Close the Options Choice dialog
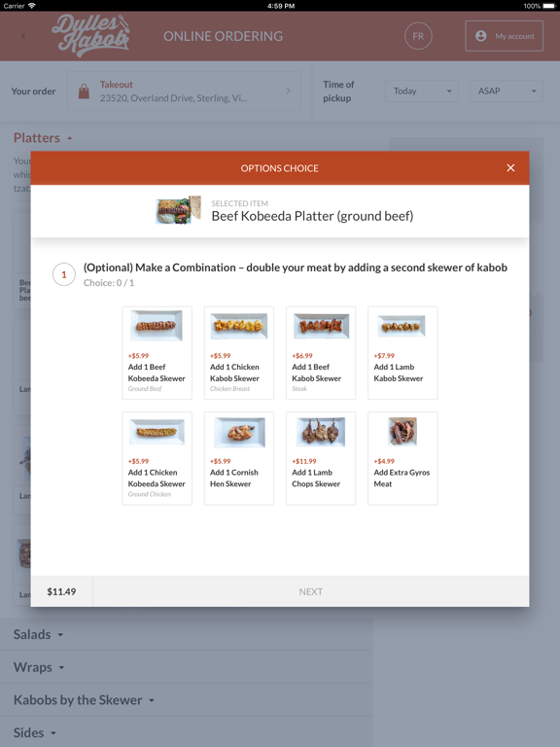This screenshot has height=747, width=560. click(x=510, y=167)
